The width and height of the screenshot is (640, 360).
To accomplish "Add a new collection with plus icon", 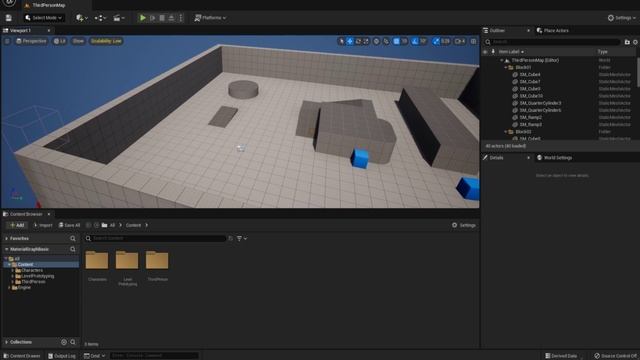I will tap(64, 342).
